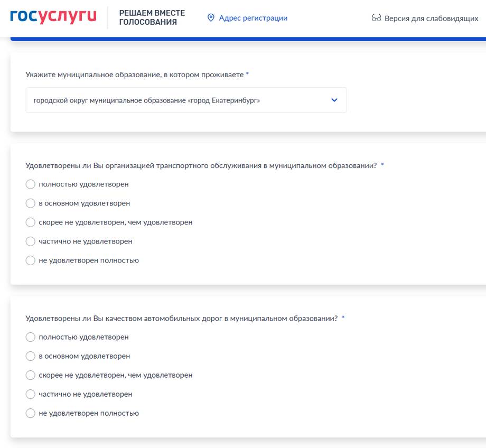
Task: Click the location pin icon
Action: (211, 18)
